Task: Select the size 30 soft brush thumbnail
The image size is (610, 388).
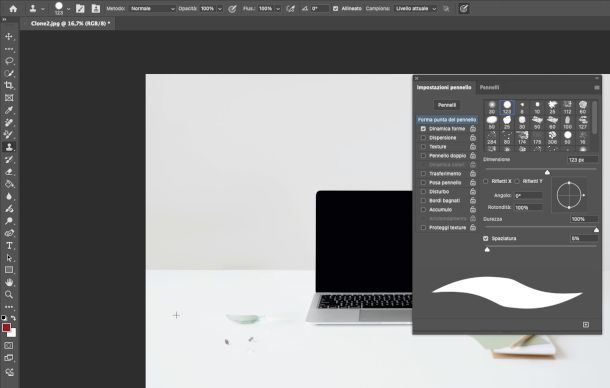Action: click(492, 107)
